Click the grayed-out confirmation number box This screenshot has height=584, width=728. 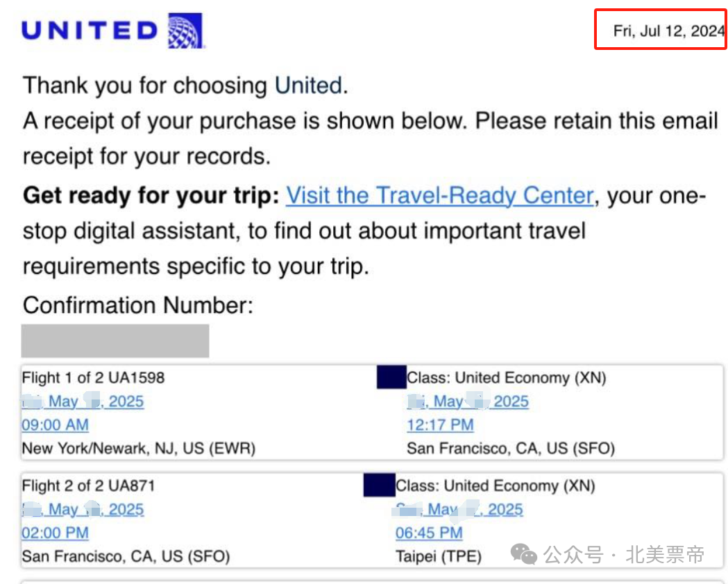tap(115, 341)
